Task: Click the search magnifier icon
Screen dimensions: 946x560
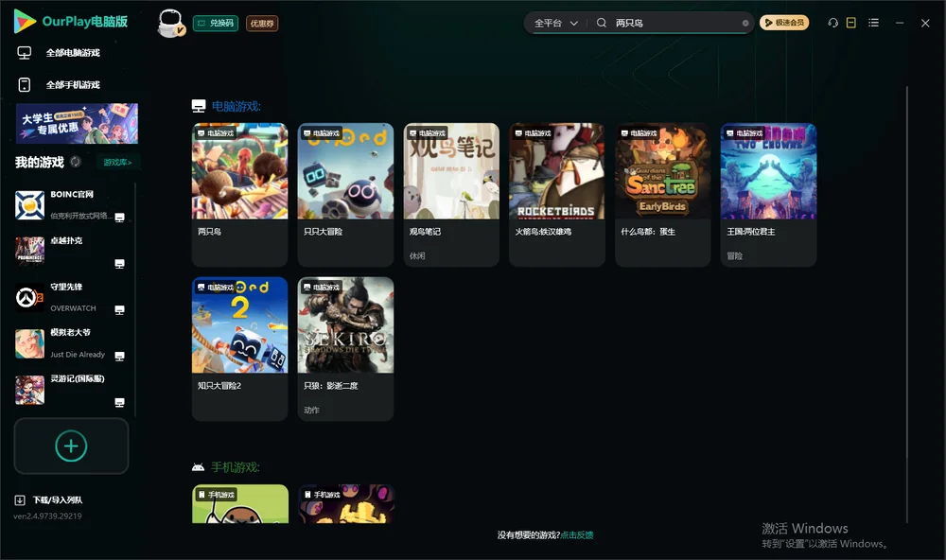Action: tap(601, 23)
